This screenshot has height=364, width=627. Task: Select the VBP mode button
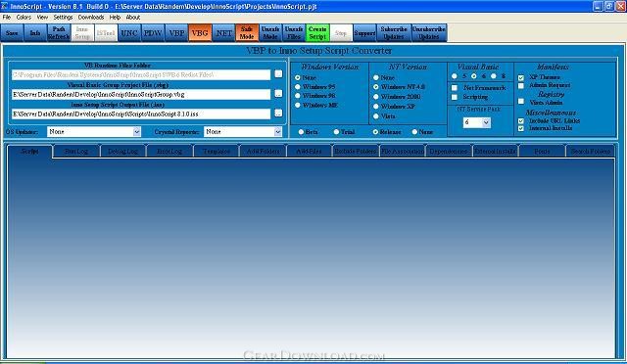176,32
